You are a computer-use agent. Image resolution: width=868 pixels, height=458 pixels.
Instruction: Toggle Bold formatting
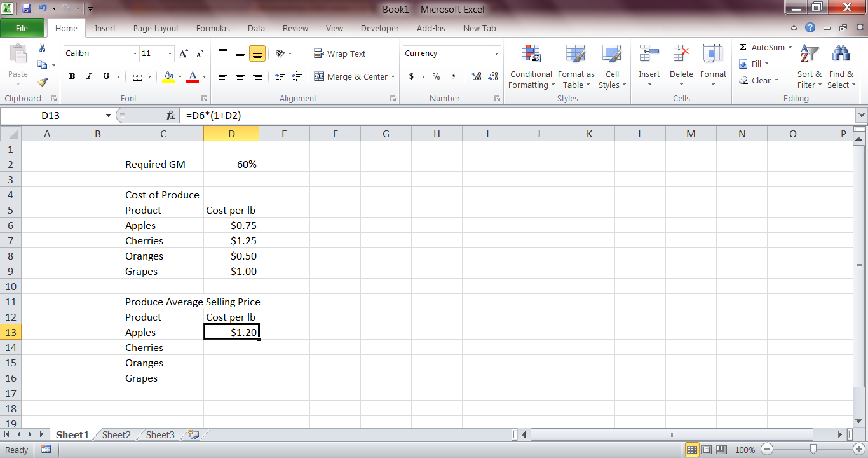click(72, 76)
